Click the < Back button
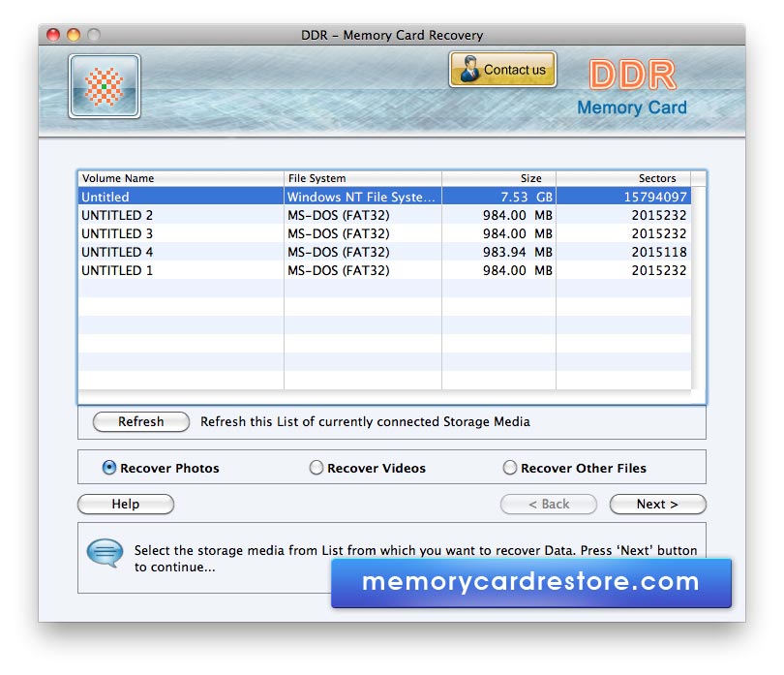784x675 pixels. 549,504
